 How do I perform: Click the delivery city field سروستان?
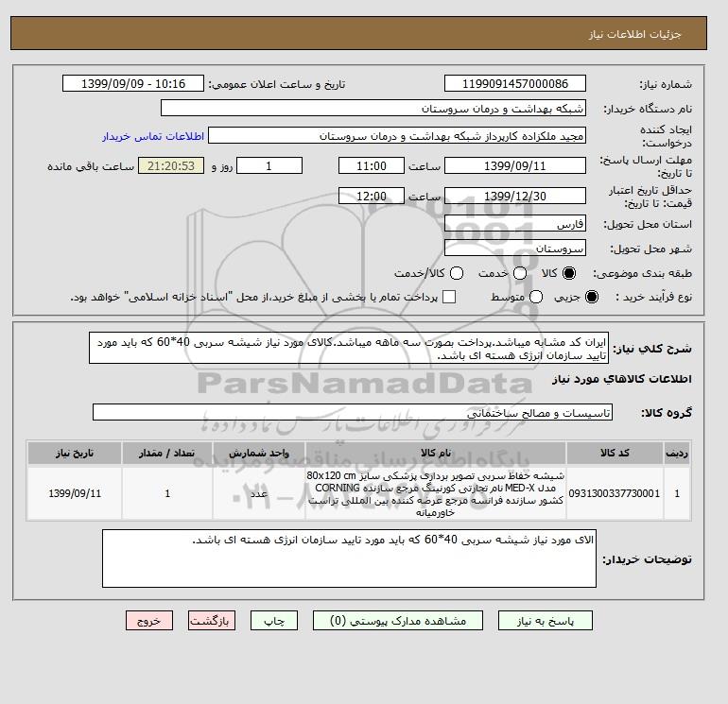pos(515,249)
